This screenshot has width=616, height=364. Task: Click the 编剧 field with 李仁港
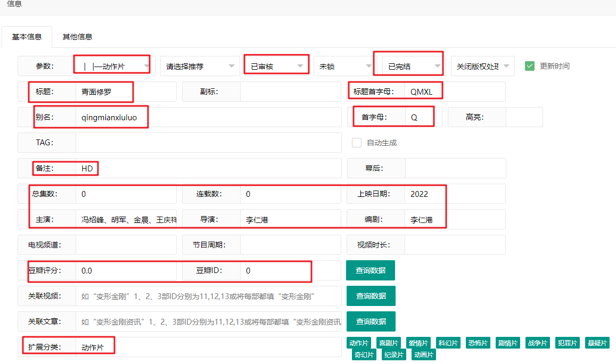455,219
